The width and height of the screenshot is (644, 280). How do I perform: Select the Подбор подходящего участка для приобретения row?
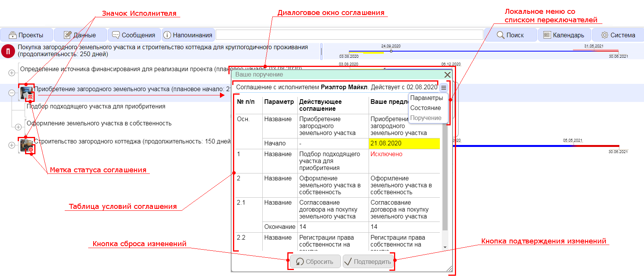pyautogui.click(x=96, y=107)
